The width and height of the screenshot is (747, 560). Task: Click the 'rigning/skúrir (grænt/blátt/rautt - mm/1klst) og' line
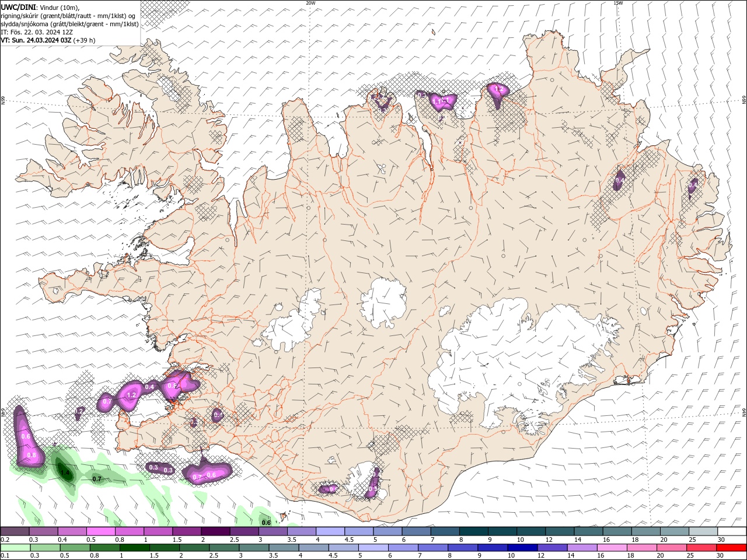point(68,16)
